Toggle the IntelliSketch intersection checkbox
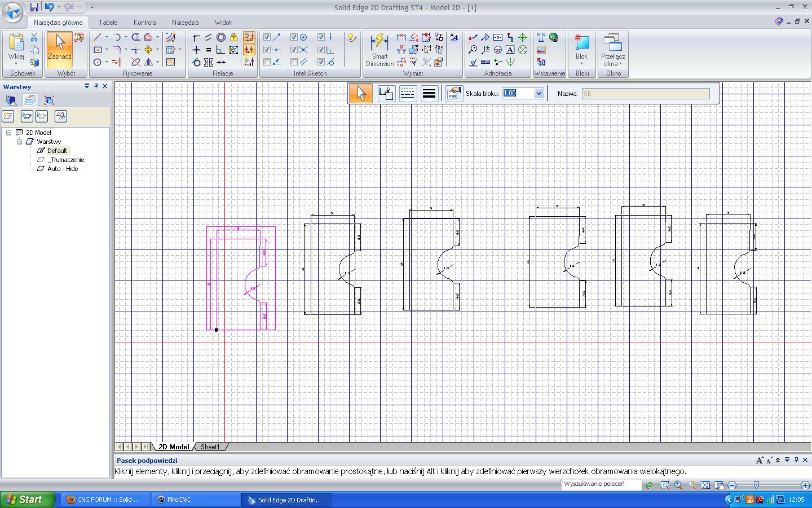 [294, 50]
